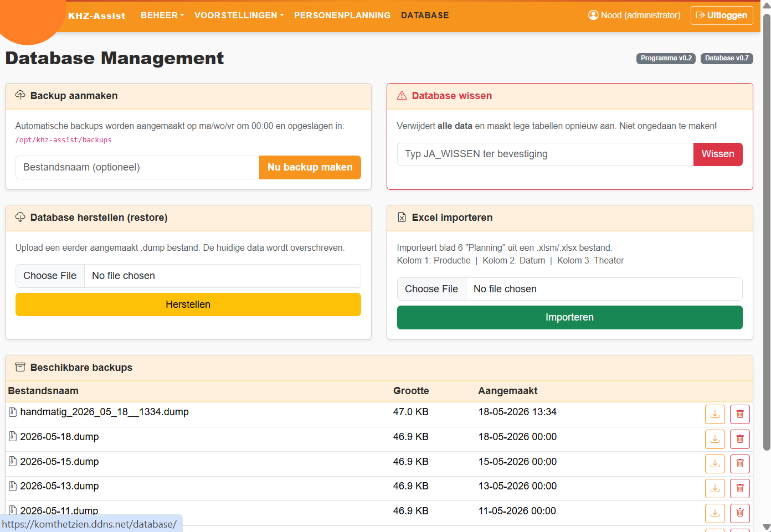Click Nood (administrator) user label
The width and height of the screenshot is (771, 532).
(x=641, y=16)
